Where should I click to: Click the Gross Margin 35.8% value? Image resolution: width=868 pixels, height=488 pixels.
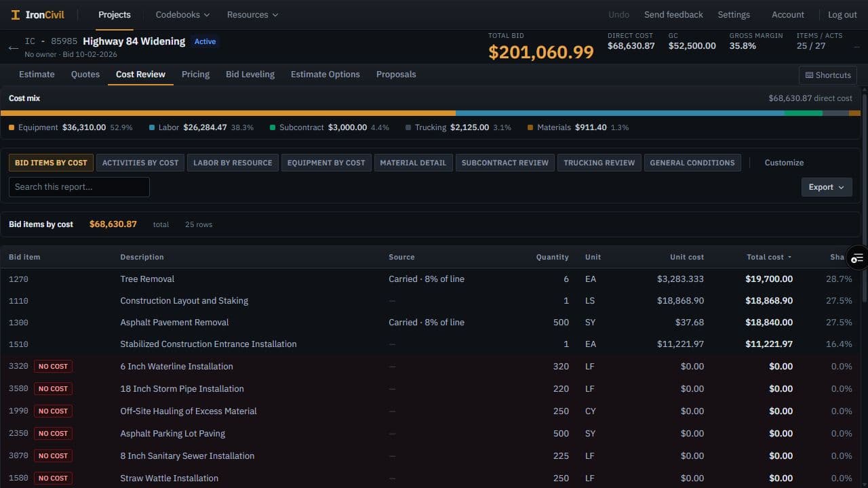pyautogui.click(x=743, y=46)
